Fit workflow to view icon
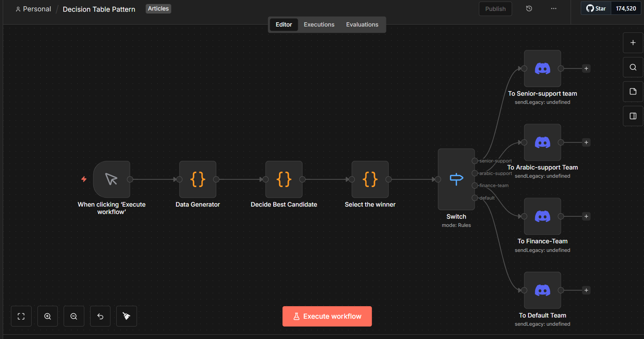Screen dimensions: 644x339 [21, 316]
